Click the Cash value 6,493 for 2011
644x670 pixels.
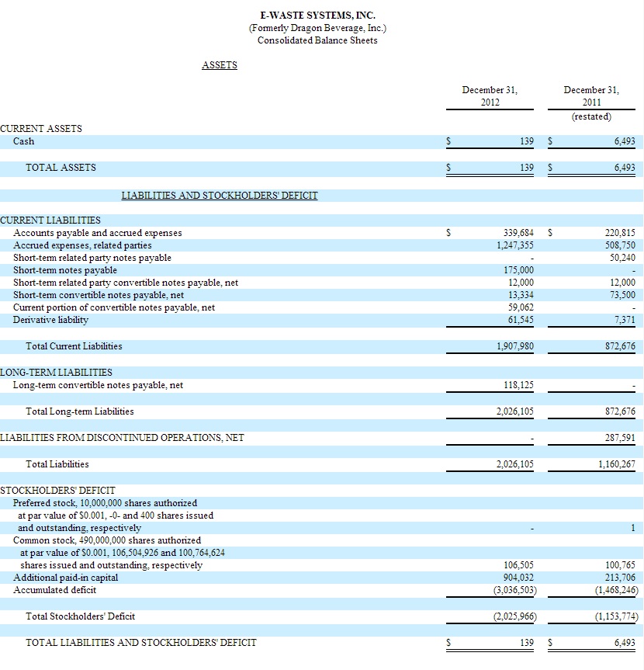pos(625,141)
